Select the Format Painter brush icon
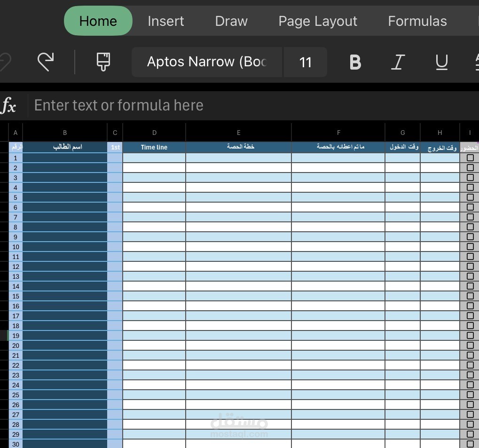Screen dimensions: 479x448 [x=103, y=62]
